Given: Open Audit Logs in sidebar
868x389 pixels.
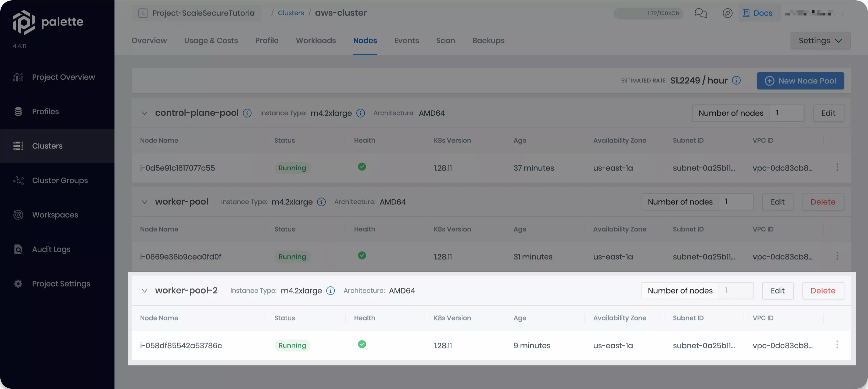Looking at the screenshot, I should click(57, 249).
